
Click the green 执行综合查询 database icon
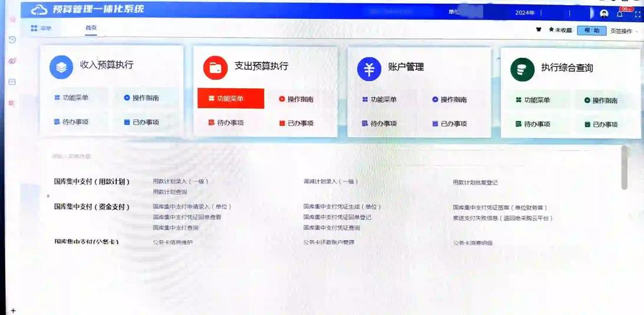coord(522,69)
